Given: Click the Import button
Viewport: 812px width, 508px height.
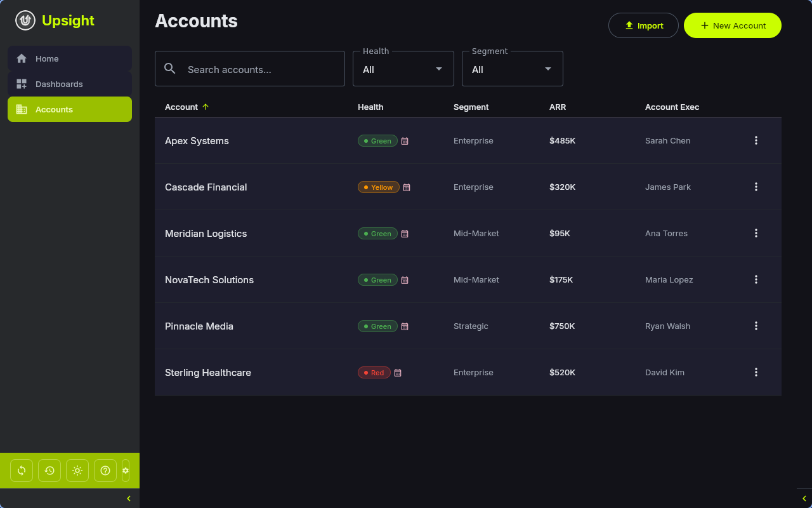Looking at the screenshot, I should click(643, 25).
